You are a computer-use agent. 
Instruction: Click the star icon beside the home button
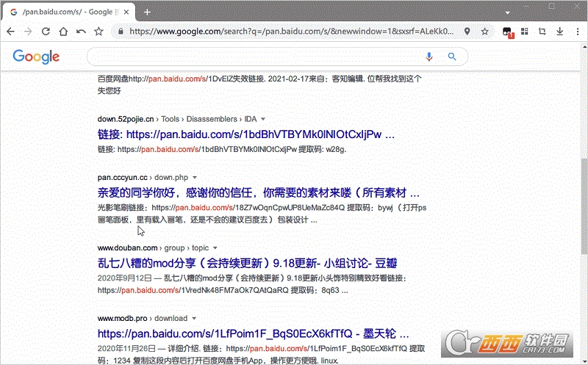pyautogui.click(x=98, y=32)
